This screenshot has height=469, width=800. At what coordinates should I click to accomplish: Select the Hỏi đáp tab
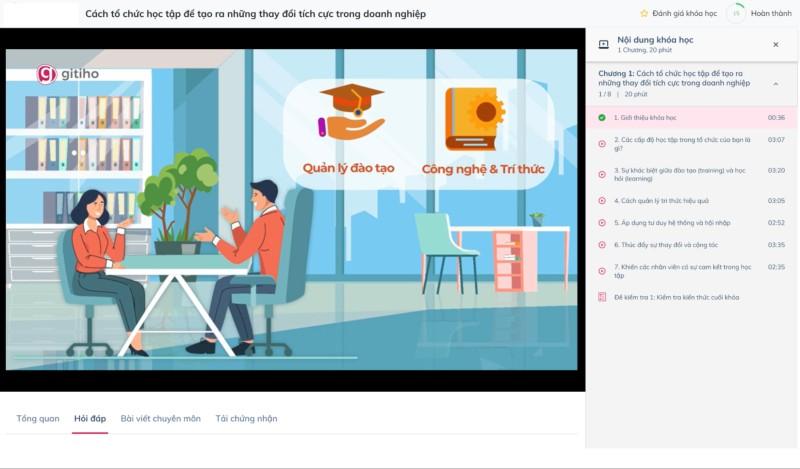pyautogui.click(x=90, y=418)
